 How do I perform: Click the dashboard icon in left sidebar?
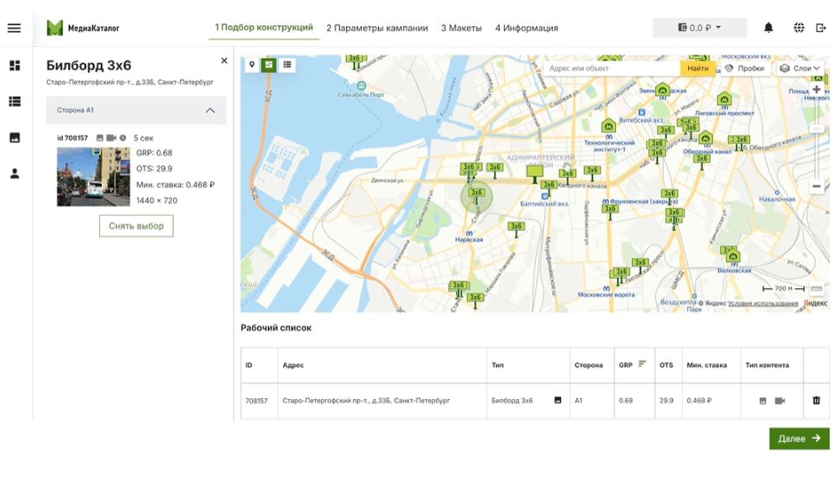click(x=14, y=66)
